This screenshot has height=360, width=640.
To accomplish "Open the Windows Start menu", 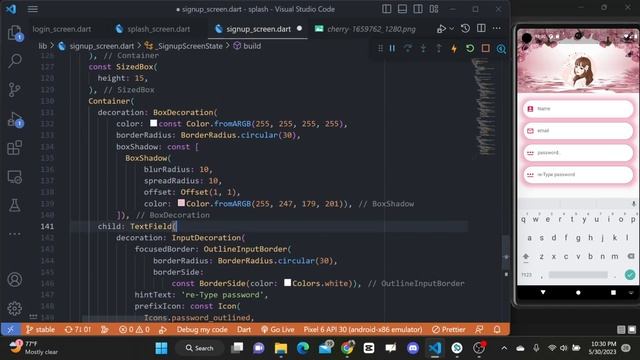I will [x=161, y=348].
